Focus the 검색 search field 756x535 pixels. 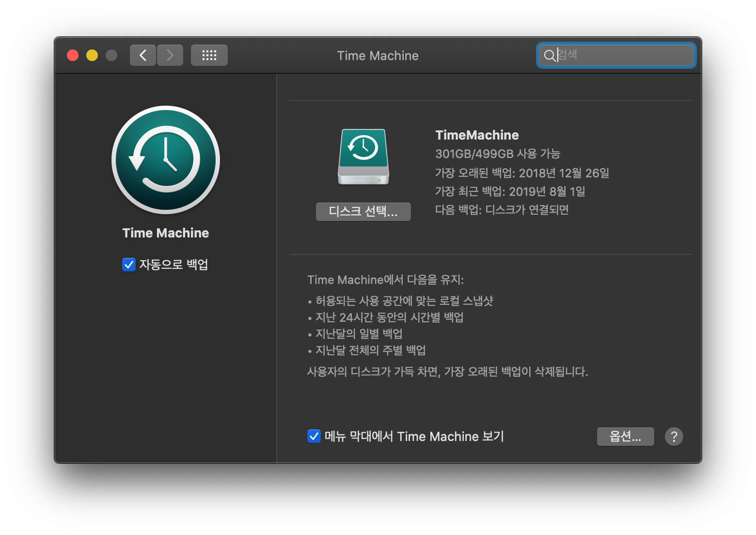tap(616, 55)
